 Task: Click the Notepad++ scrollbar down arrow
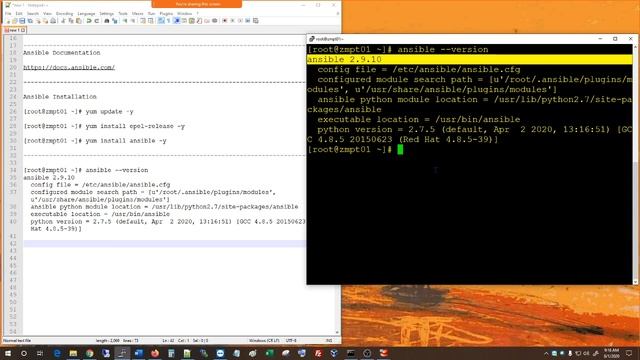(338, 333)
